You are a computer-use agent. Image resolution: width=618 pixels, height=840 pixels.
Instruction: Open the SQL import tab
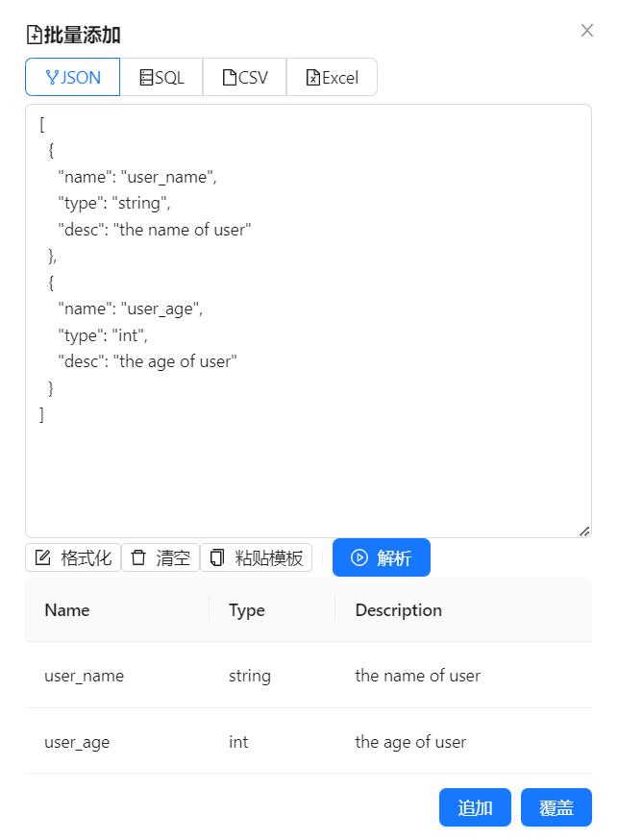161,78
